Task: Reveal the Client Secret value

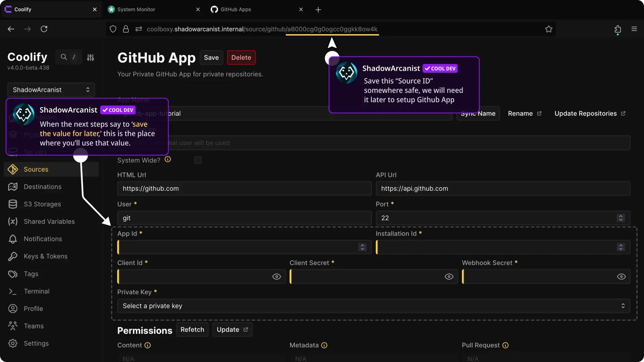Action: tap(449, 277)
